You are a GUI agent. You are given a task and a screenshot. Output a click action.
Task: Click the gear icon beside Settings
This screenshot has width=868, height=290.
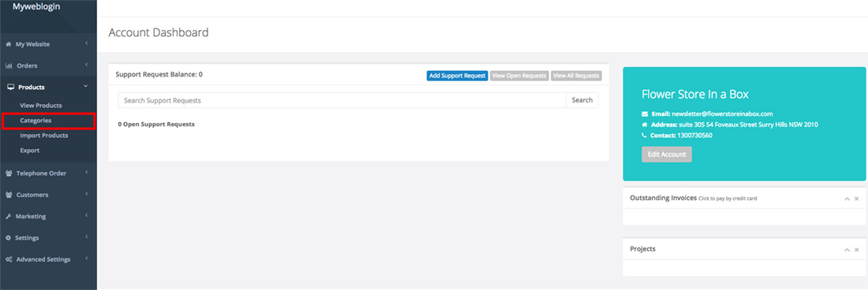pos(9,238)
